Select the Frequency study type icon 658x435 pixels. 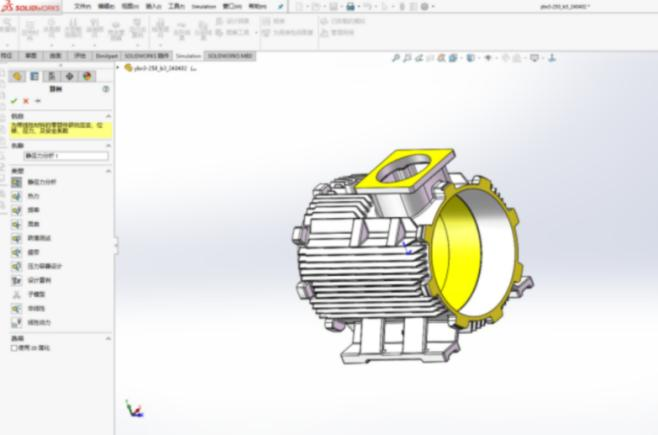pyautogui.click(x=16, y=210)
